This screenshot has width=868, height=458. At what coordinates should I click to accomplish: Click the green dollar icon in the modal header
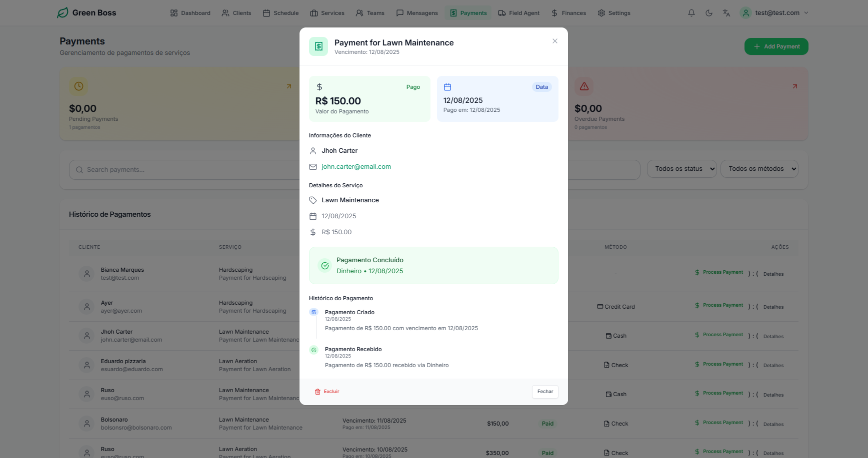click(x=318, y=46)
